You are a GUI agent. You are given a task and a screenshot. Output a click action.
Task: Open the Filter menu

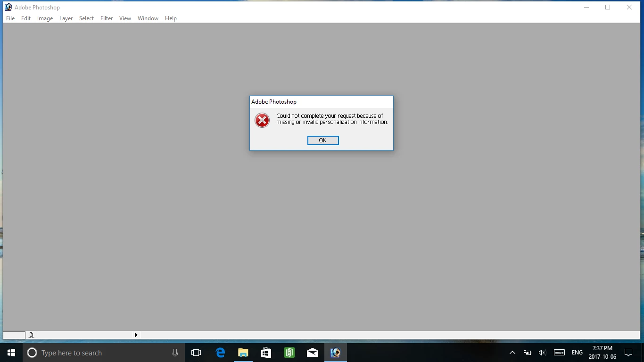(107, 18)
